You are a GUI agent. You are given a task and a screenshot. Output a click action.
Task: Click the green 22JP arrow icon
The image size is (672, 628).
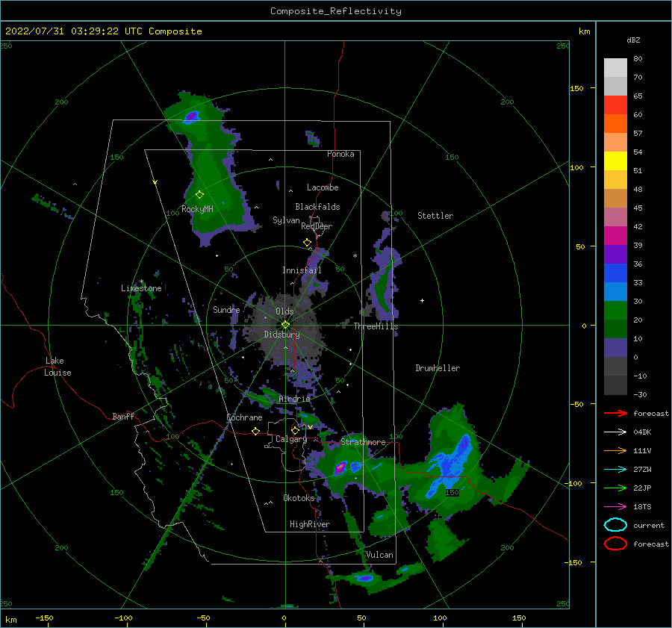[x=615, y=488]
